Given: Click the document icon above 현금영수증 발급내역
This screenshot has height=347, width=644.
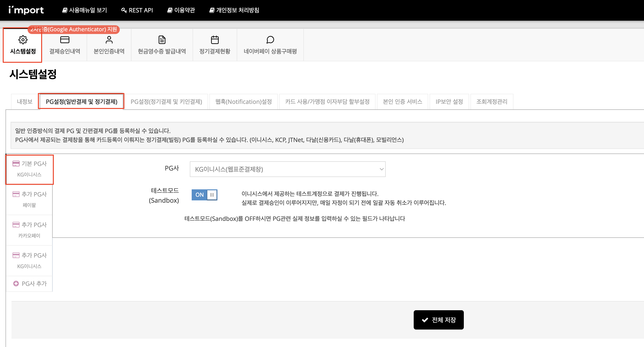Looking at the screenshot, I should (162, 40).
